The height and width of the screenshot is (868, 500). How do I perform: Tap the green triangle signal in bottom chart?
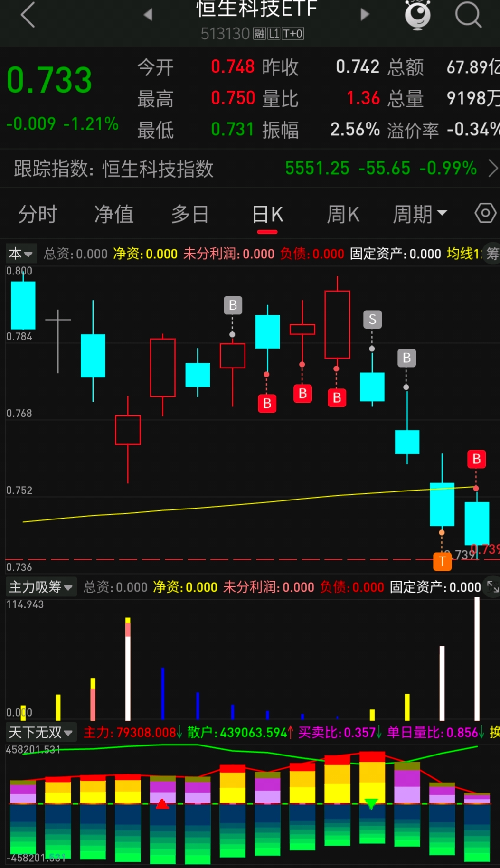tap(371, 804)
